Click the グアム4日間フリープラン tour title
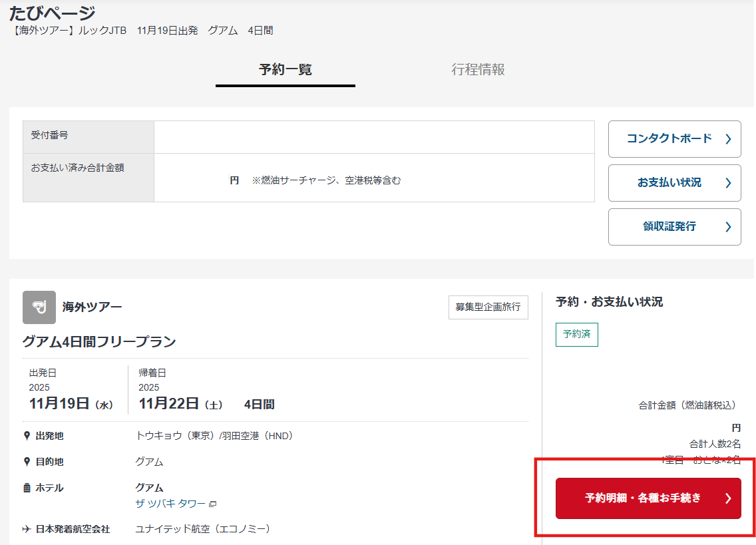Image resolution: width=756 pixels, height=545 pixels. [x=99, y=342]
